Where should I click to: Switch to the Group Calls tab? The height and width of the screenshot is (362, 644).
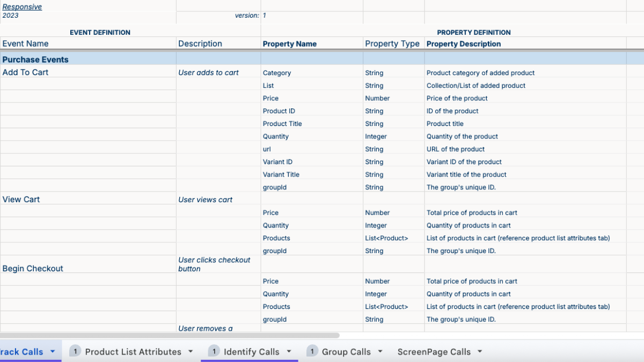click(347, 351)
